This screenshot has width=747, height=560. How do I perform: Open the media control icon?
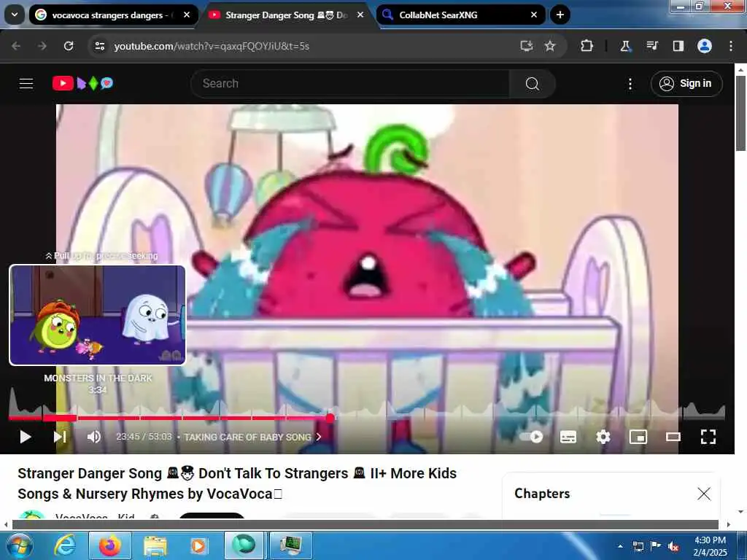coord(651,46)
